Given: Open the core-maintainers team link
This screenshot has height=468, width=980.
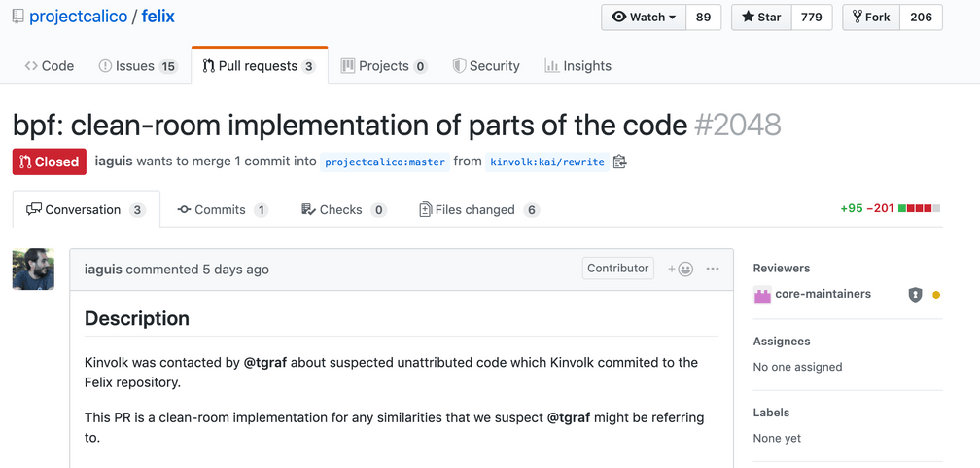Looking at the screenshot, I should pyautogui.click(x=823, y=294).
